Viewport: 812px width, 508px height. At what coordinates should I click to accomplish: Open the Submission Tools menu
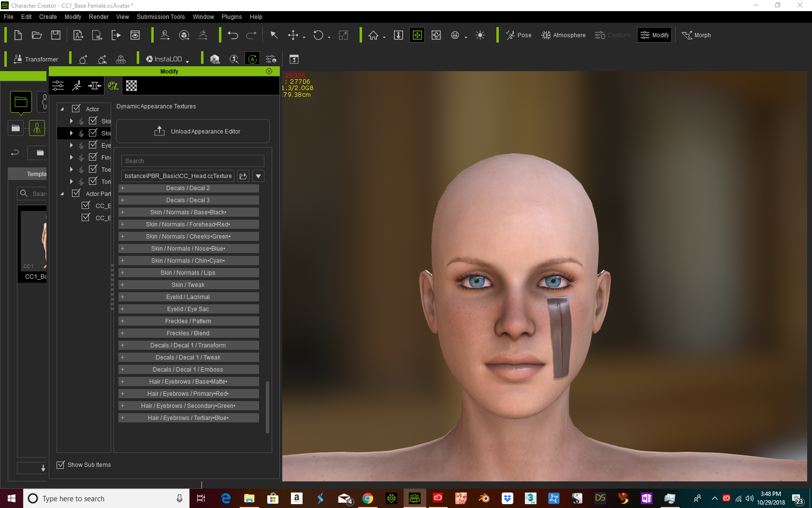tap(160, 16)
